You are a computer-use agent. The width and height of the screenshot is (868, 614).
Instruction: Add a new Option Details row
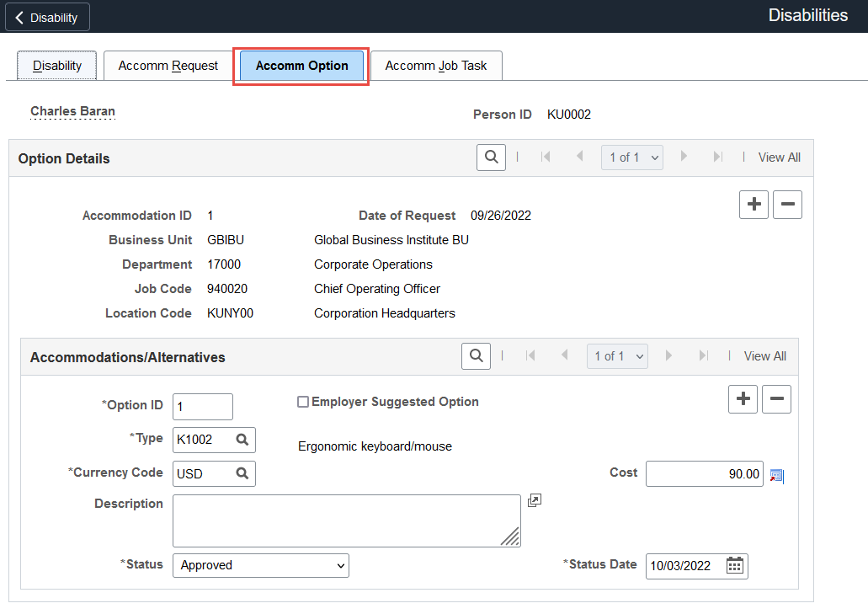[x=754, y=205]
